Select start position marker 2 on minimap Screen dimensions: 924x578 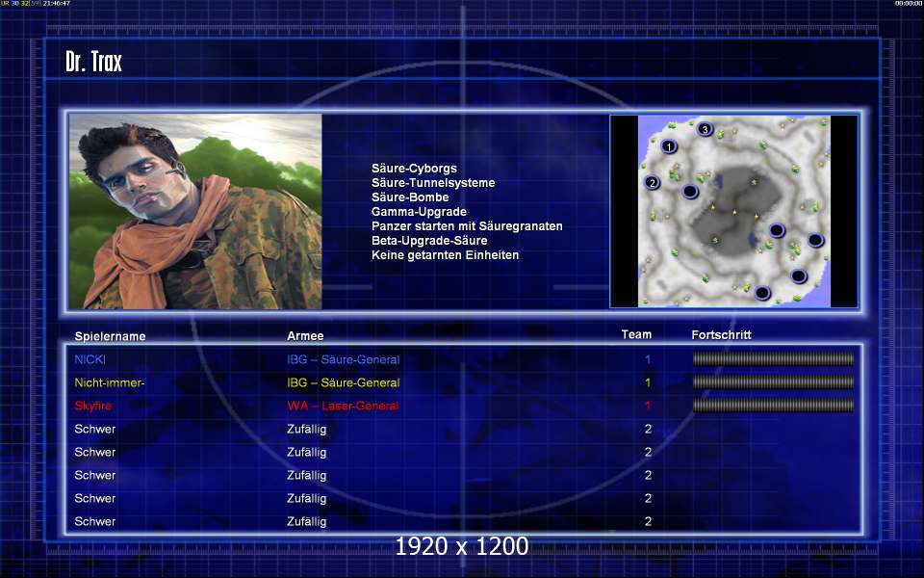pyautogui.click(x=652, y=183)
